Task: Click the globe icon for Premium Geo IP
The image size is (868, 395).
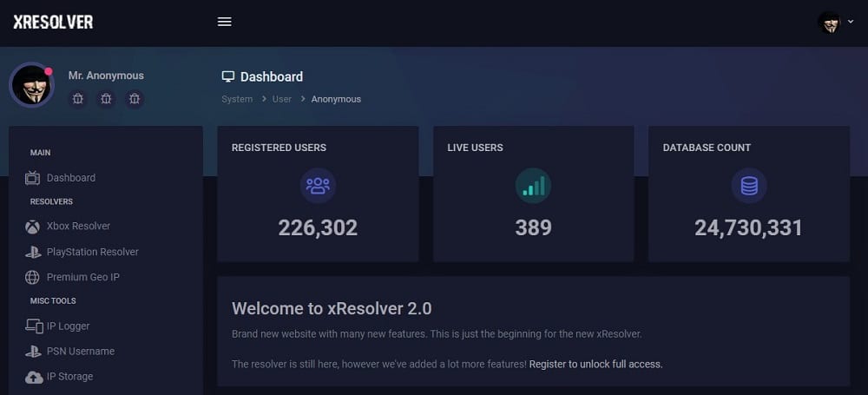Action: (33, 278)
